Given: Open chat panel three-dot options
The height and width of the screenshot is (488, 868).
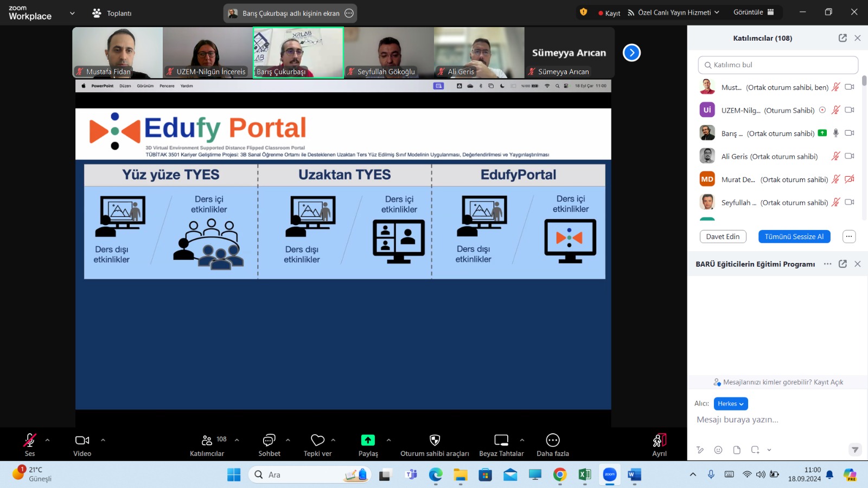Looking at the screenshot, I should coord(827,264).
